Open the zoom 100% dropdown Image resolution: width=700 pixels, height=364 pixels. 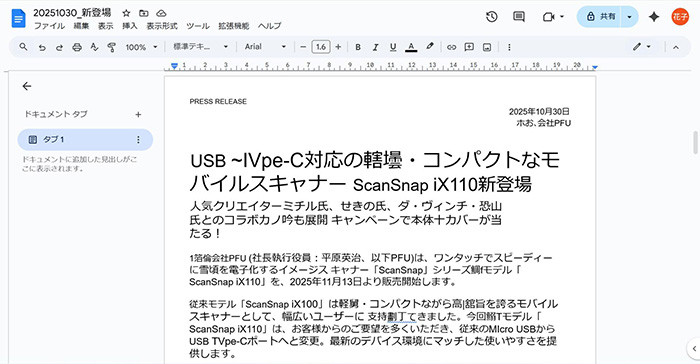pyautogui.click(x=142, y=47)
